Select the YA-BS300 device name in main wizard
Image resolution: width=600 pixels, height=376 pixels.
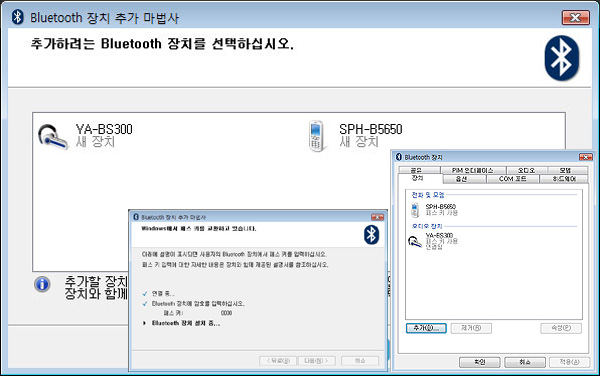click(104, 129)
